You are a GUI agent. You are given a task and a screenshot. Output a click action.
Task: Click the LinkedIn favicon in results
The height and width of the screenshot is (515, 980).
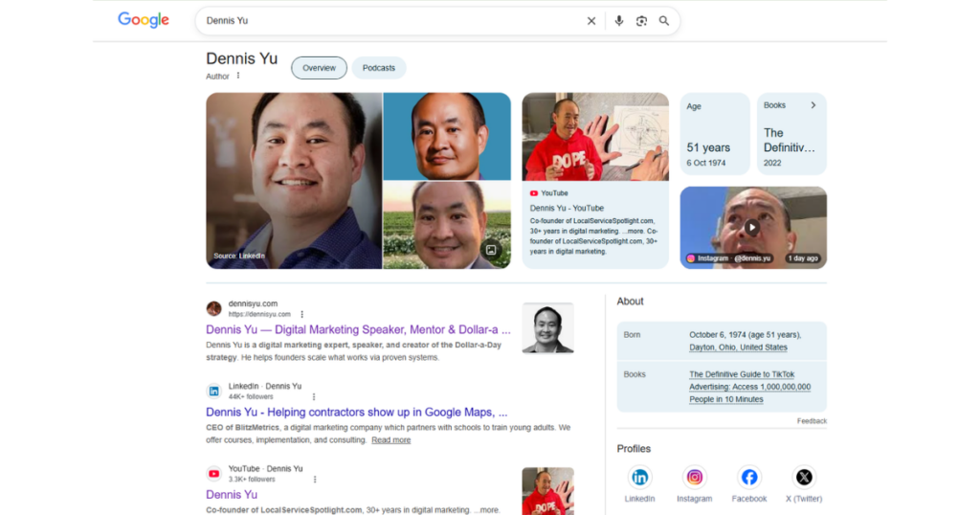pyautogui.click(x=213, y=392)
